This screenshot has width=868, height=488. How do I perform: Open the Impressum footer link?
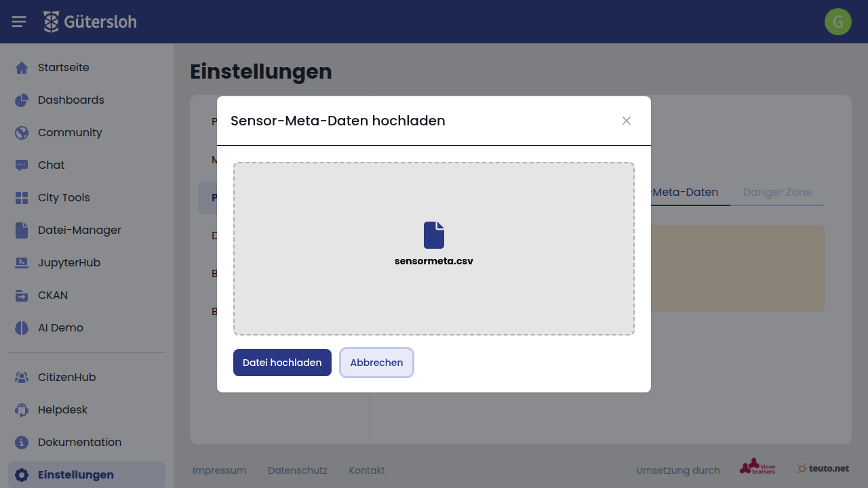(x=219, y=470)
